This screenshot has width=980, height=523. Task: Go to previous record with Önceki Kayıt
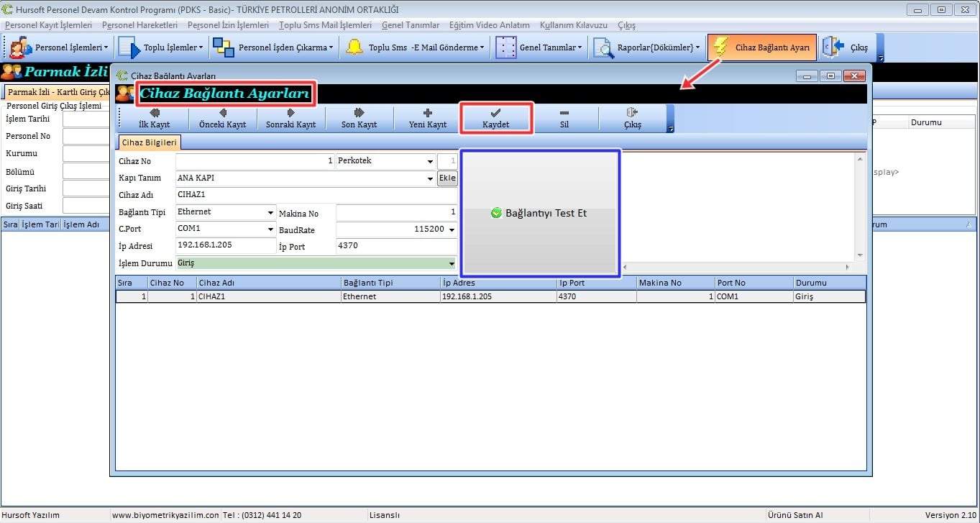pos(222,113)
